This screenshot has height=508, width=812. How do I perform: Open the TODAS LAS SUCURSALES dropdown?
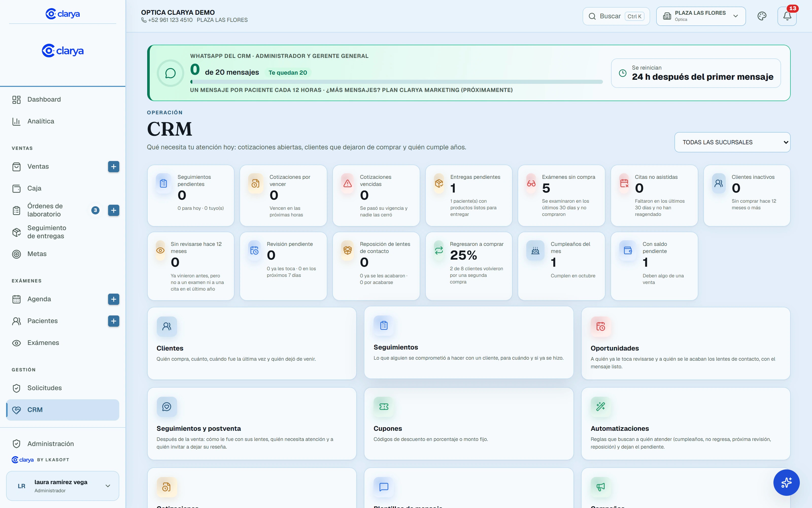(732, 142)
